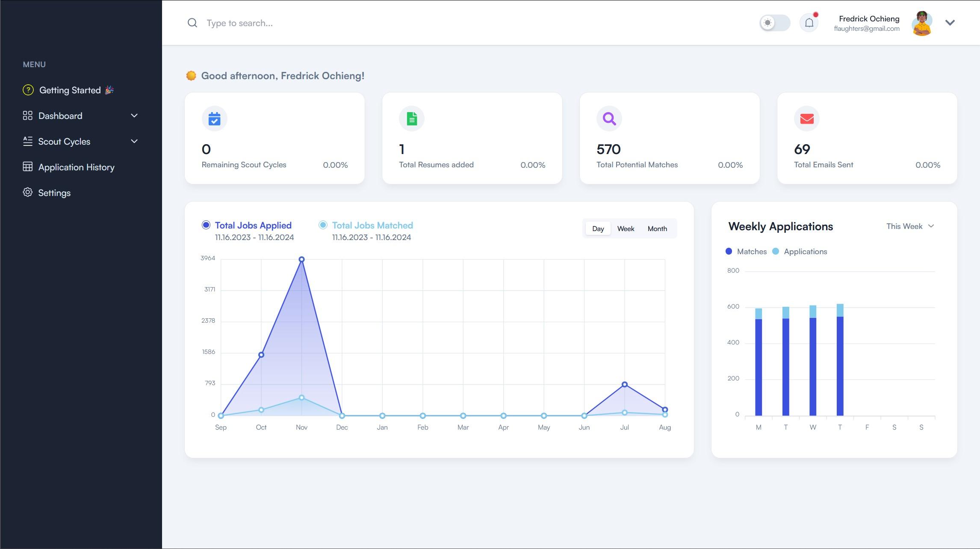Expand the Dashboard menu chevron
Screen dimensions: 980x549
[134, 116]
